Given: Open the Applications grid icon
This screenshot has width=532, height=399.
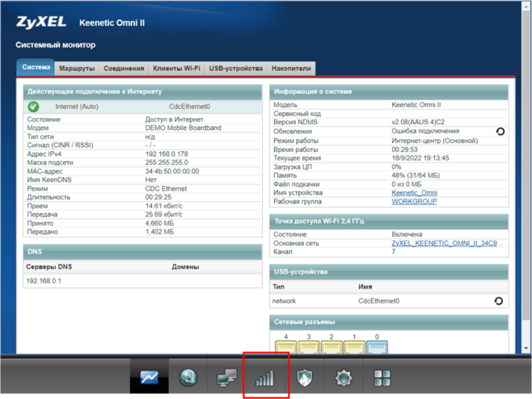Looking at the screenshot, I should (x=382, y=378).
